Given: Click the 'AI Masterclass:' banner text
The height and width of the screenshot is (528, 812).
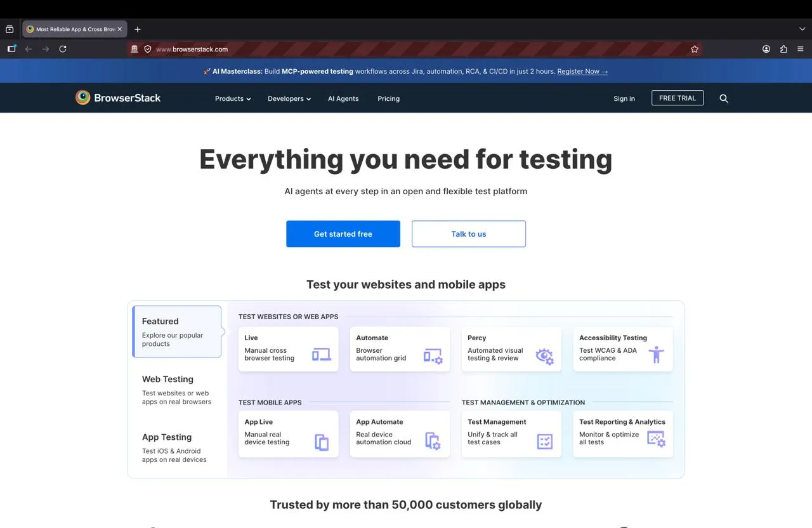Looking at the screenshot, I should point(237,71).
